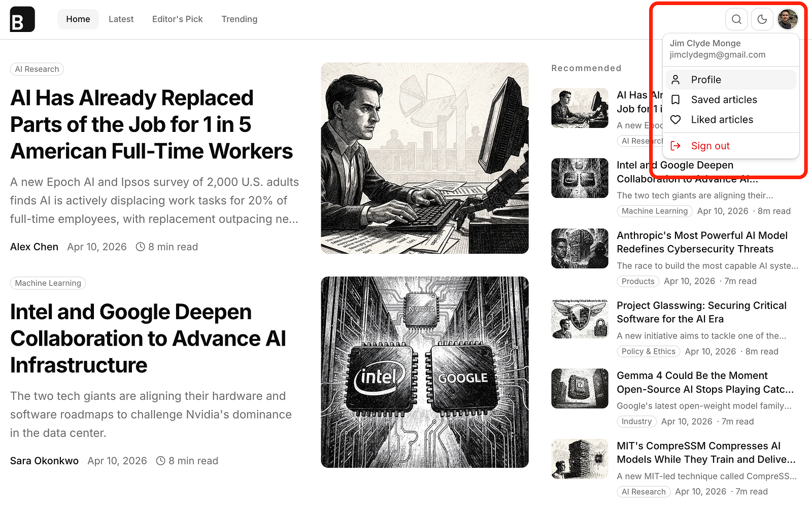Click recommended thumbnail of AI Has Already article
This screenshot has height=514, width=812.
[x=580, y=108]
